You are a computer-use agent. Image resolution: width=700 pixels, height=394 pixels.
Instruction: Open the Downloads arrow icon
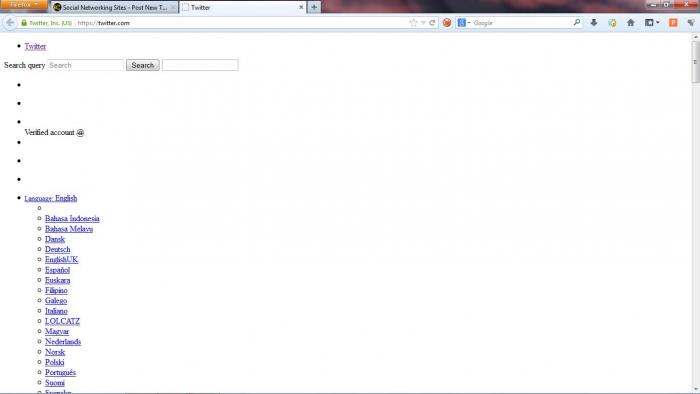pos(594,23)
